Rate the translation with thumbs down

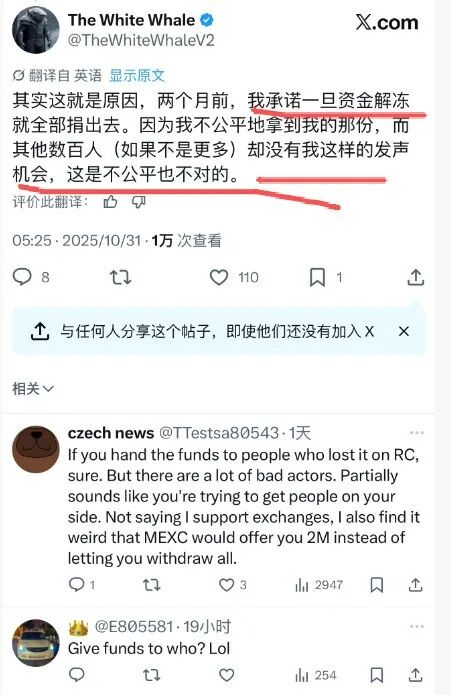pyautogui.click(x=139, y=202)
